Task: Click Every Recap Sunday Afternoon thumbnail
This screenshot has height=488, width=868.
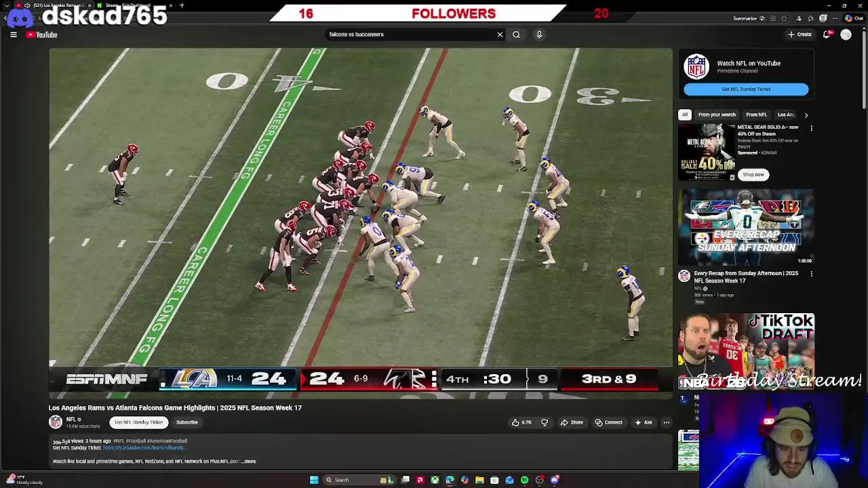Action: tap(746, 226)
